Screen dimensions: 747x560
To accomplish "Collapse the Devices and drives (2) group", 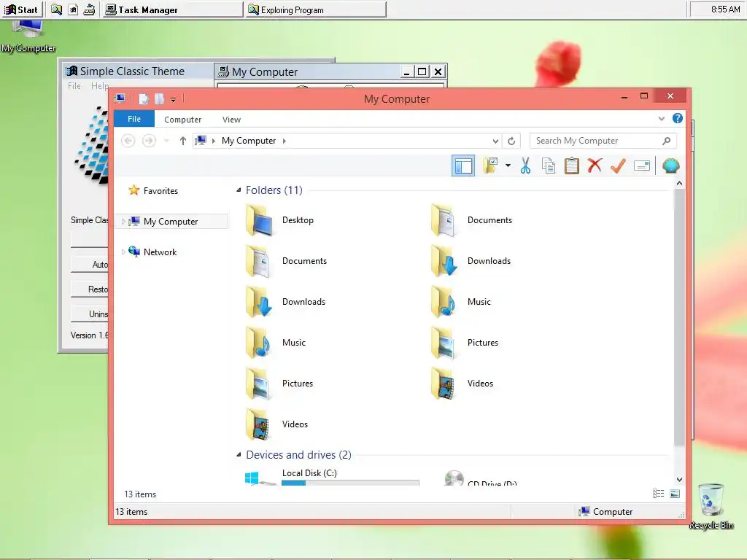I will point(239,455).
